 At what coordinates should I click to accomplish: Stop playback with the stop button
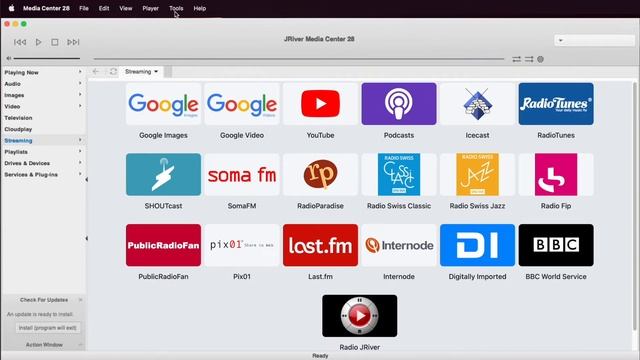55,42
